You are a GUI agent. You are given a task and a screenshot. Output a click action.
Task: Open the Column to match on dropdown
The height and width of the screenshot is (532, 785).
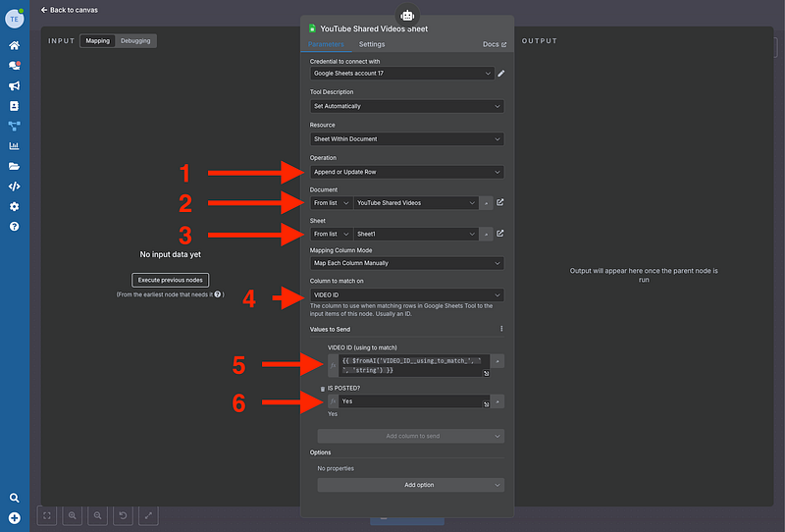(406, 294)
